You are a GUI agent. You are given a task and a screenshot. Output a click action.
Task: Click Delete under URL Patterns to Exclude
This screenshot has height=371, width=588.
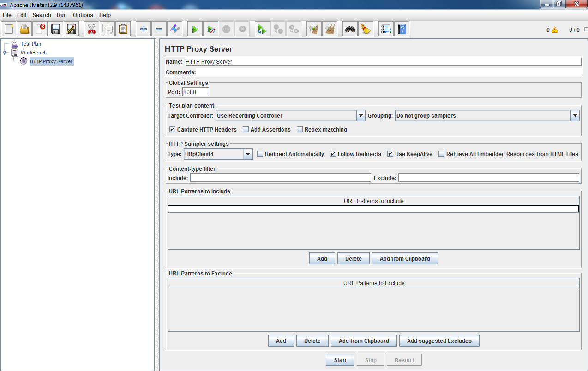tap(312, 341)
